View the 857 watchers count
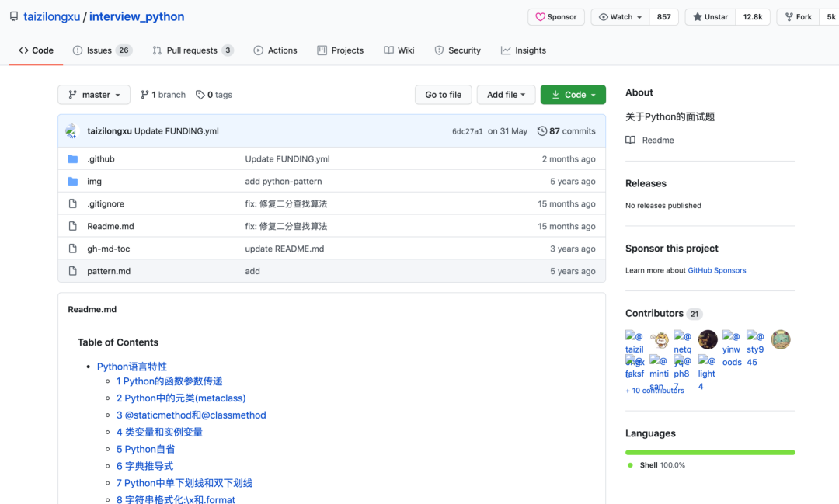The height and width of the screenshot is (504, 839). click(663, 17)
